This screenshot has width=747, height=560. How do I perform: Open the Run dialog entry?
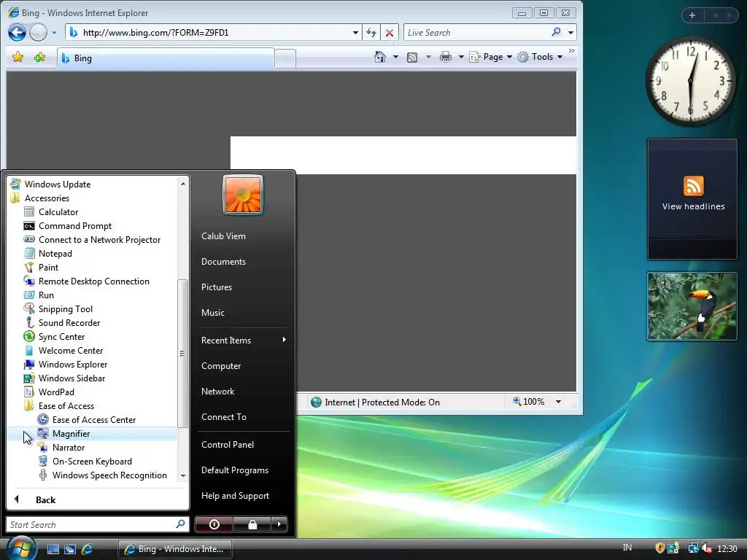[46, 295]
